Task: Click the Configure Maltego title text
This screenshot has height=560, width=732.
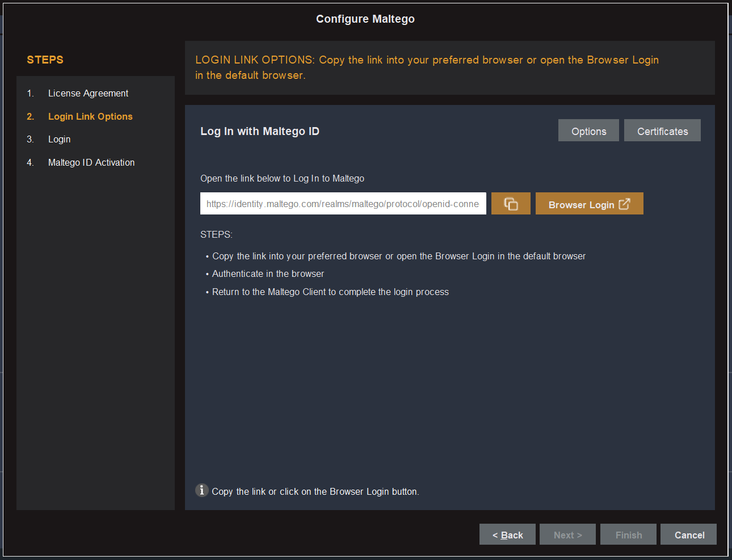Action: 365,19
